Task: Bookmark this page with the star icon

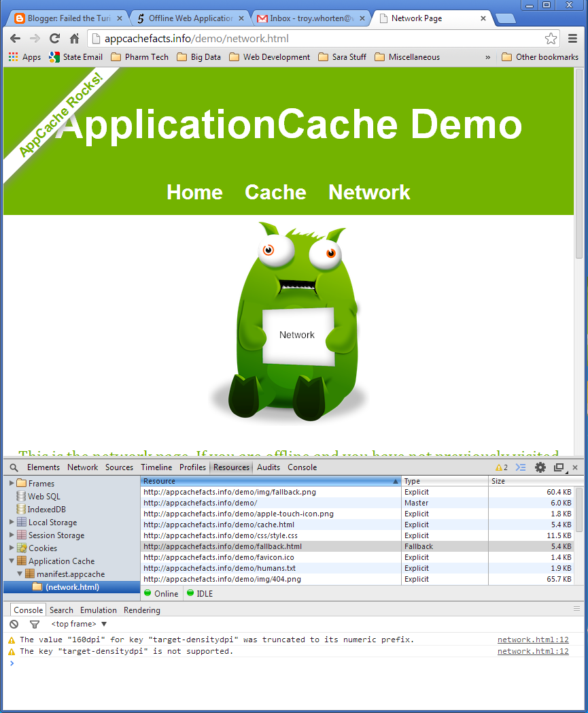Action: point(551,39)
